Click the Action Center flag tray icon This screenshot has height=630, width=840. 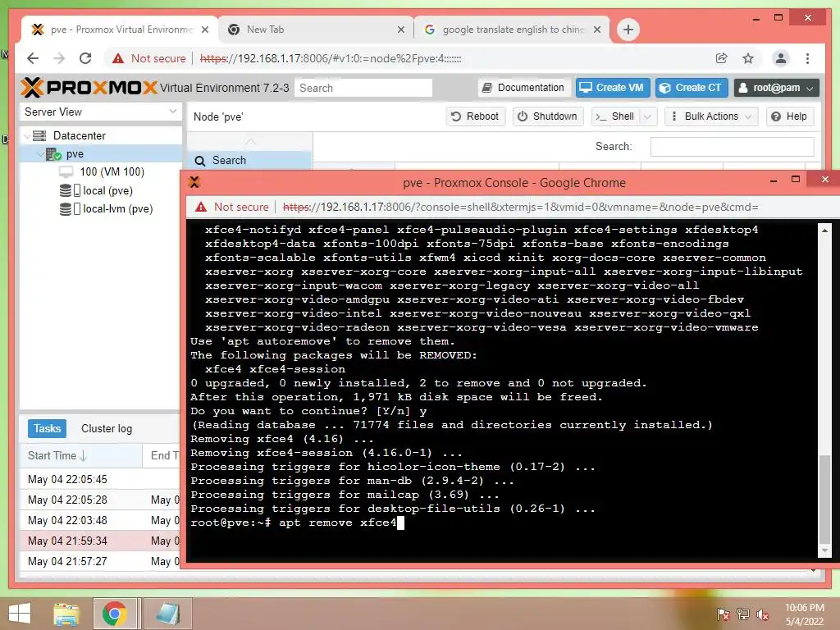tap(723, 614)
